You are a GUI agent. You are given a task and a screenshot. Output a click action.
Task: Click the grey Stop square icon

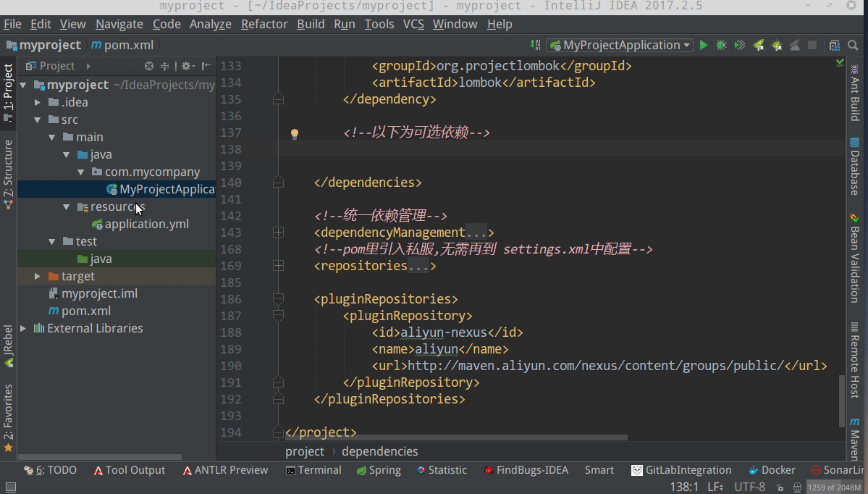click(812, 46)
